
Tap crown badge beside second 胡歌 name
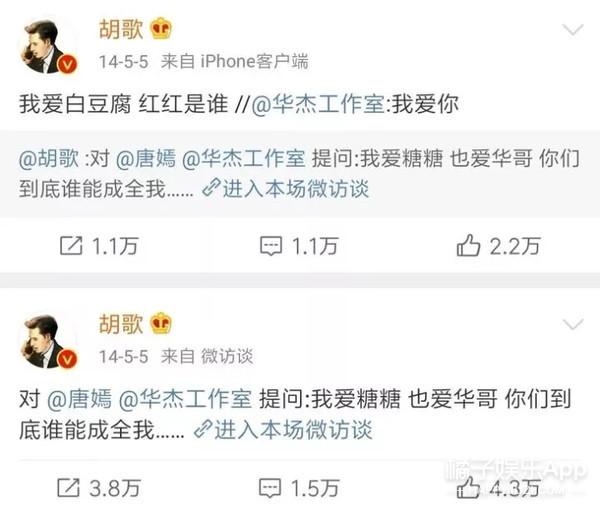[161, 324]
